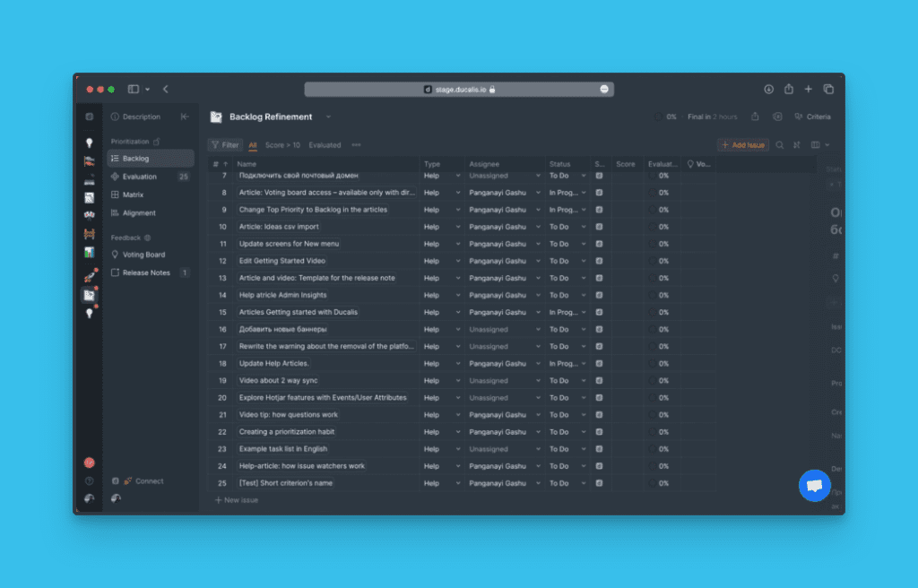The width and height of the screenshot is (918, 588).
Task: Open Assignee dropdown for row 16
Action: pos(538,329)
